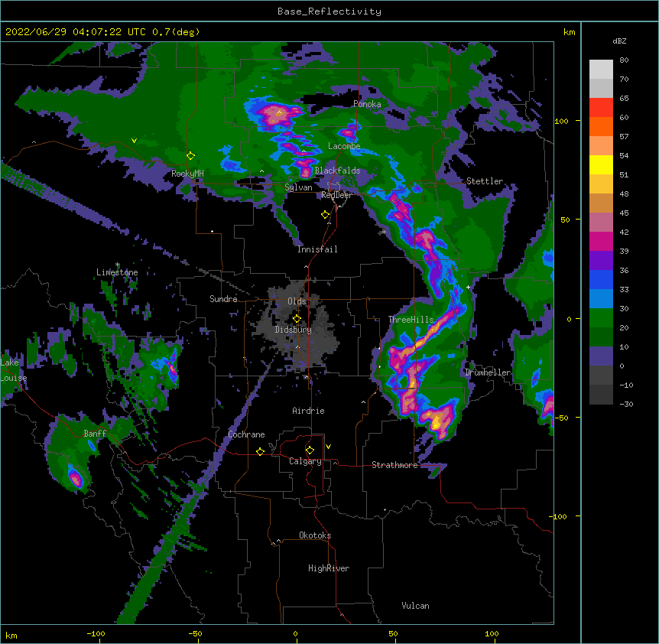Click the Ponoka town label
Screen dimensions: 659x644
tap(367, 104)
